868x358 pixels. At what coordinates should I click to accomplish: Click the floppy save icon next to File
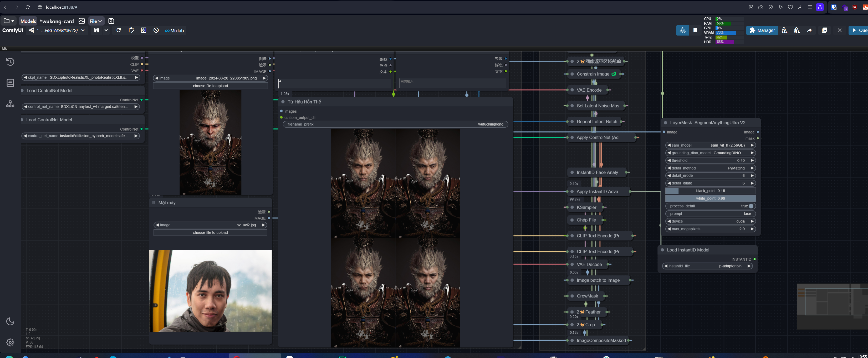click(111, 21)
